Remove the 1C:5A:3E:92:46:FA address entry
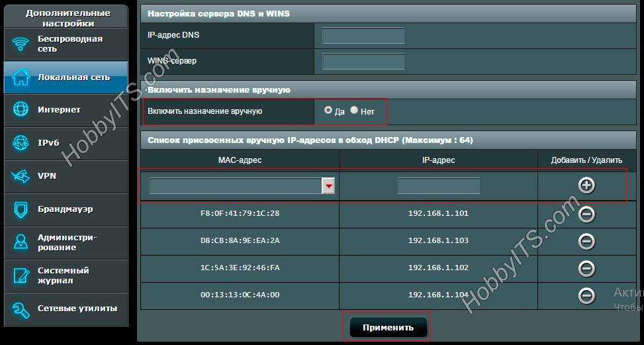This screenshot has width=644, height=345. (x=586, y=268)
